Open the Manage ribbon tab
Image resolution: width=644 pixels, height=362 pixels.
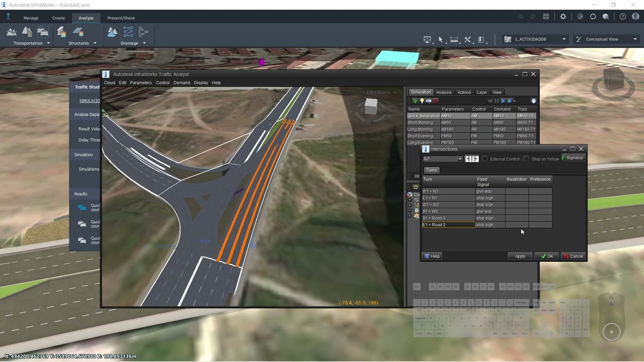[31, 18]
